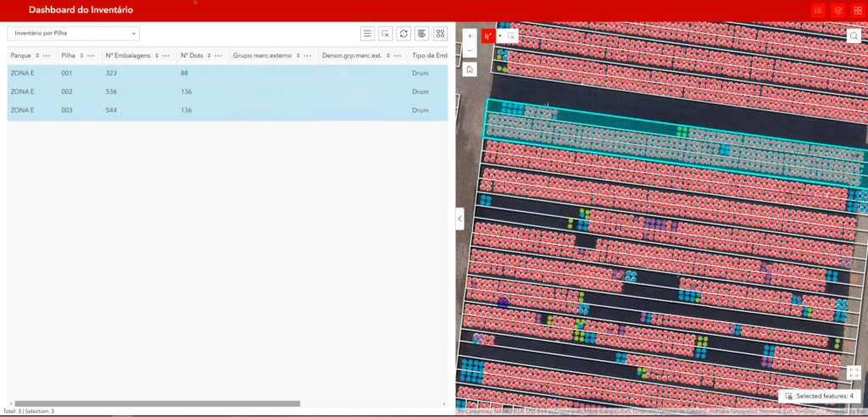The width and height of the screenshot is (868, 417).
Task: Sort by the Pilha column header
Action: 69,56
